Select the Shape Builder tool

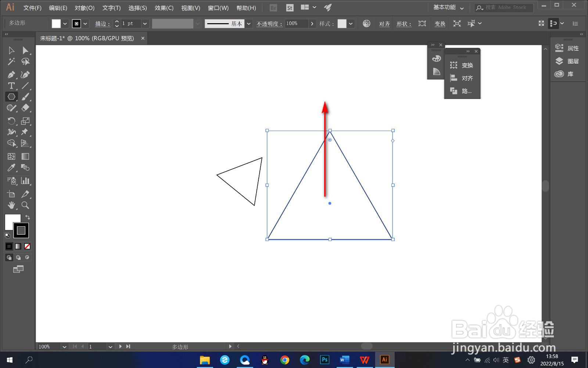pyautogui.click(x=11, y=143)
